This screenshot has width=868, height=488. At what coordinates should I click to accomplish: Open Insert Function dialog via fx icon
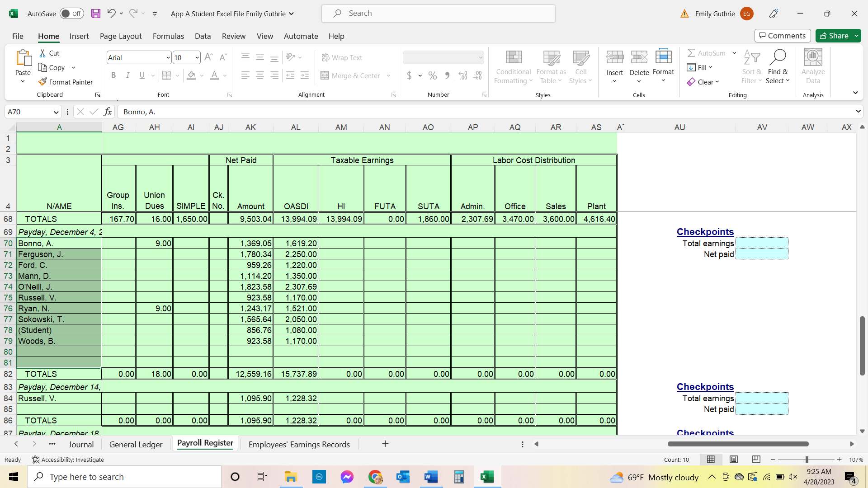coord(108,112)
